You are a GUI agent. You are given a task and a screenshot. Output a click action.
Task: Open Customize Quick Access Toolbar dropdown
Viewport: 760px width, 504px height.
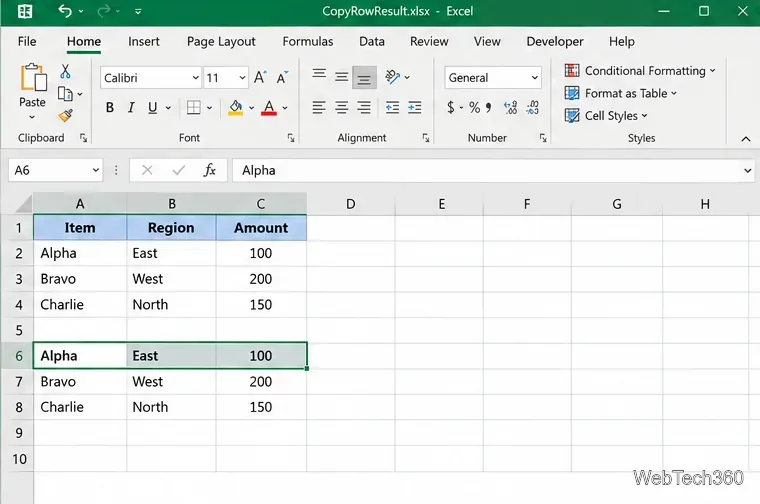coord(138,11)
